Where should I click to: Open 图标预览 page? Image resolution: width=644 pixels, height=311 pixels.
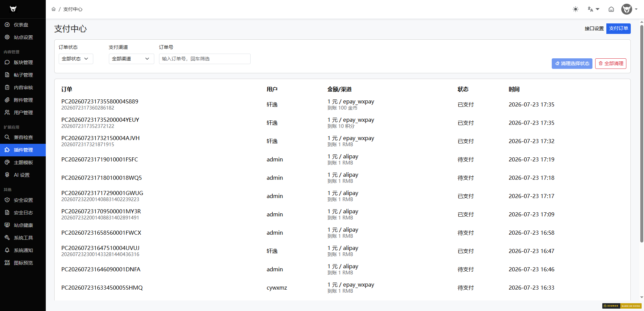click(23, 263)
